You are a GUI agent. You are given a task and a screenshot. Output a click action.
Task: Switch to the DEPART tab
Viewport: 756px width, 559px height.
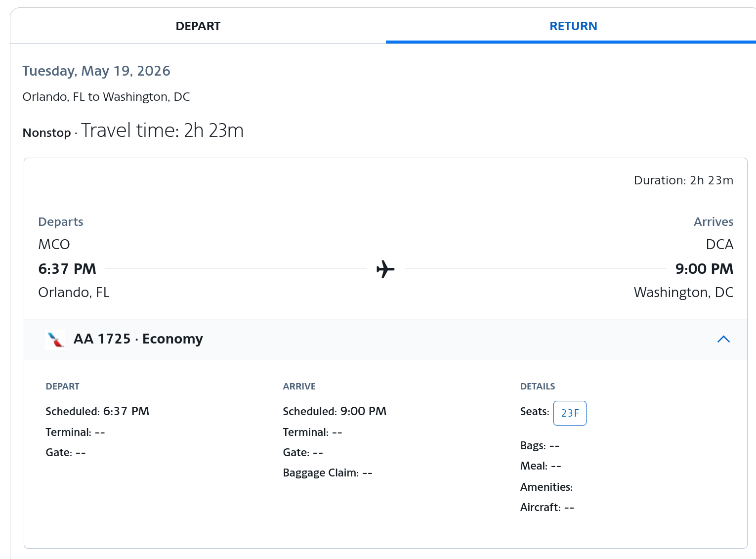(x=198, y=26)
